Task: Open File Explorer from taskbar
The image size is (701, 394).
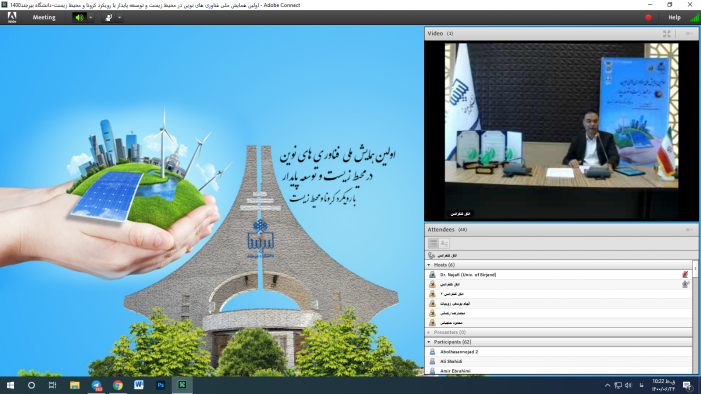Action: pos(74,385)
